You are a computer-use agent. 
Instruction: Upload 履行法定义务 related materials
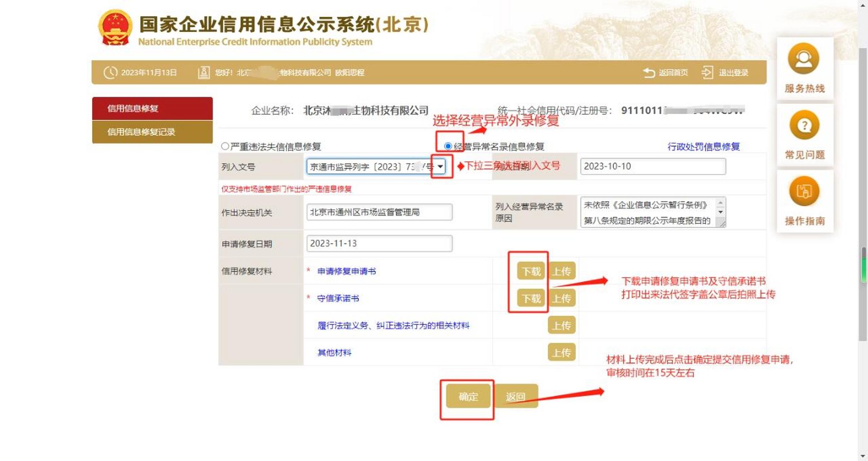[562, 325]
